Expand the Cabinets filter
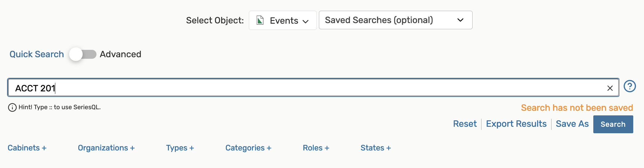 [x=27, y=148]
